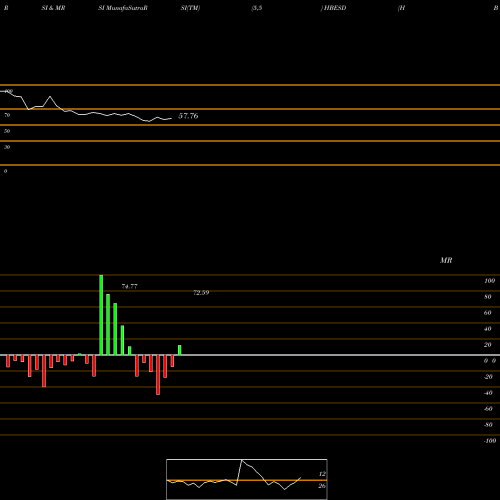
Task: Open the mini line chart thumbnail at bottom
Action: [247, 479]
